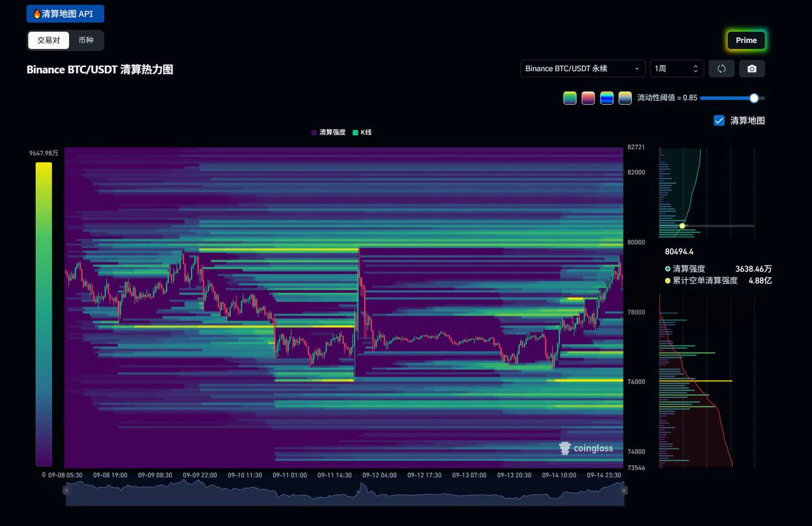
Task: Click the coinglass logo on the chart
Action: 586,448
